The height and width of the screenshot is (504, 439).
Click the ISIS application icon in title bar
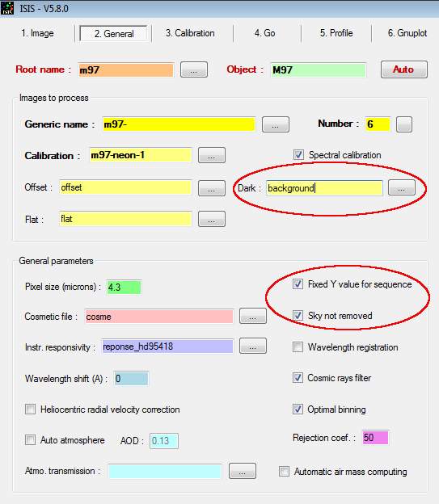(x=7, y=8)
